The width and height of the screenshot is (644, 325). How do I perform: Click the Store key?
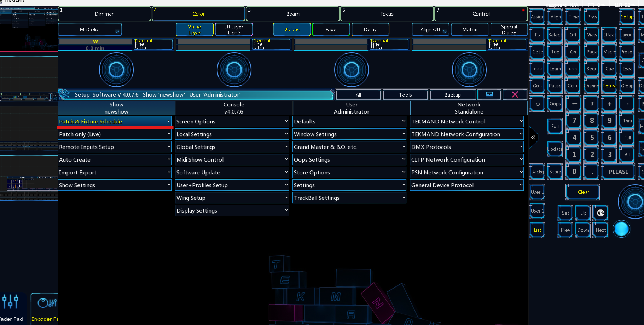pos(555,172)
